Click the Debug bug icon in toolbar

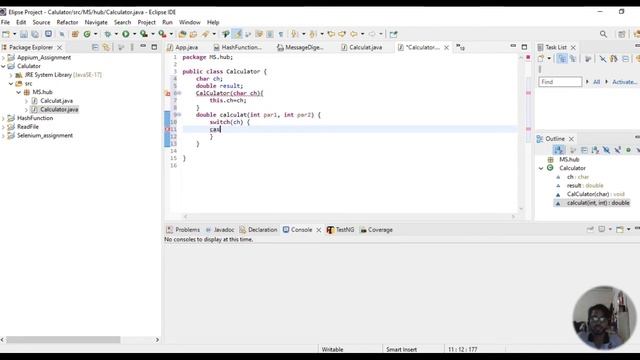108,34
